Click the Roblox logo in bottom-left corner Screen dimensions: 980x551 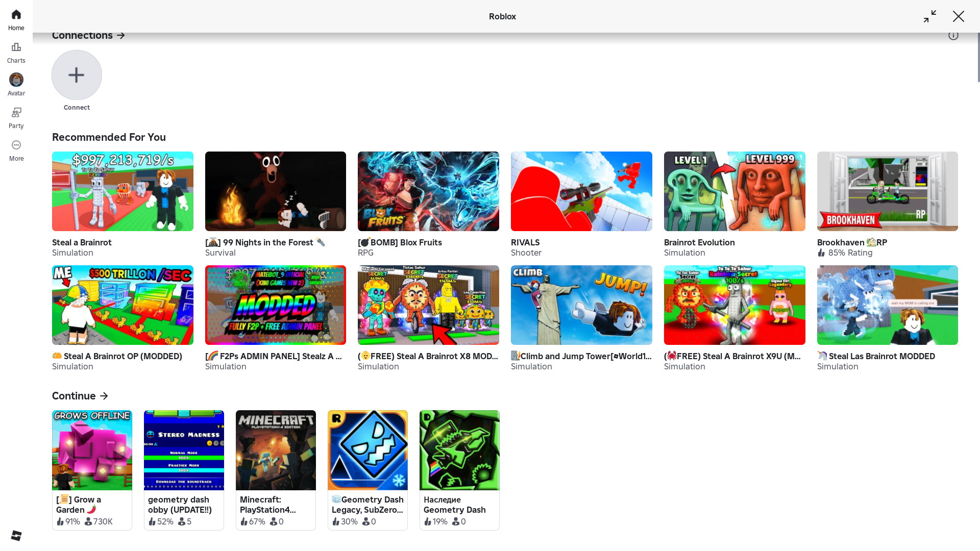point(16,535)
